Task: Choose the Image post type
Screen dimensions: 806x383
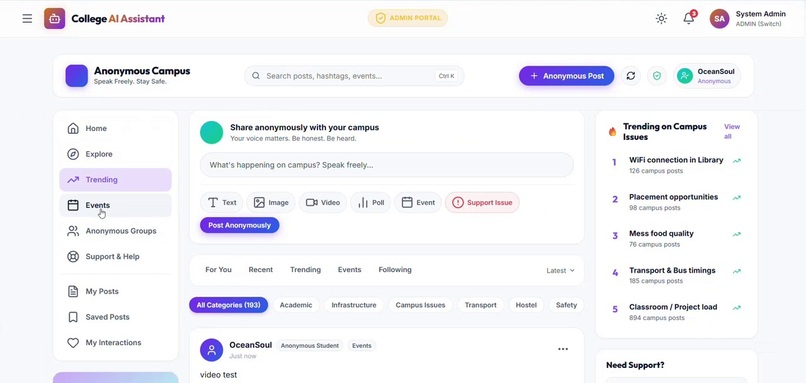Action: point(271,203)
